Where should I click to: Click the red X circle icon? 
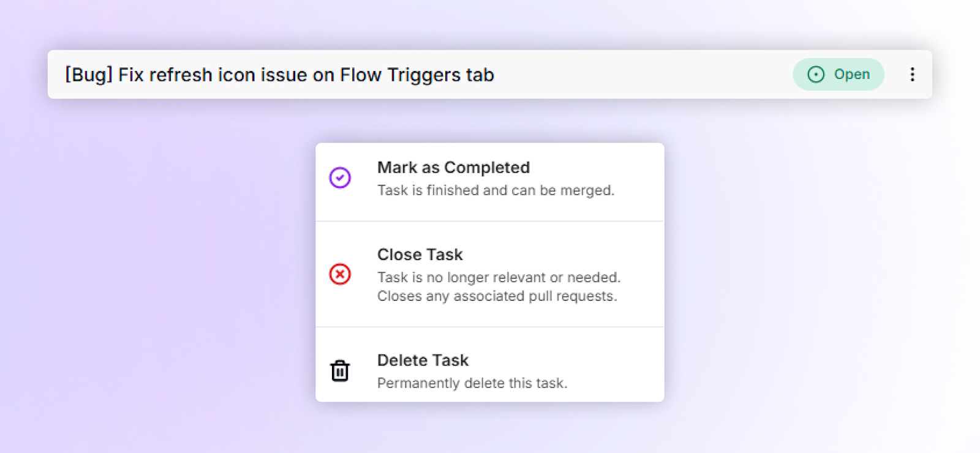340,274
